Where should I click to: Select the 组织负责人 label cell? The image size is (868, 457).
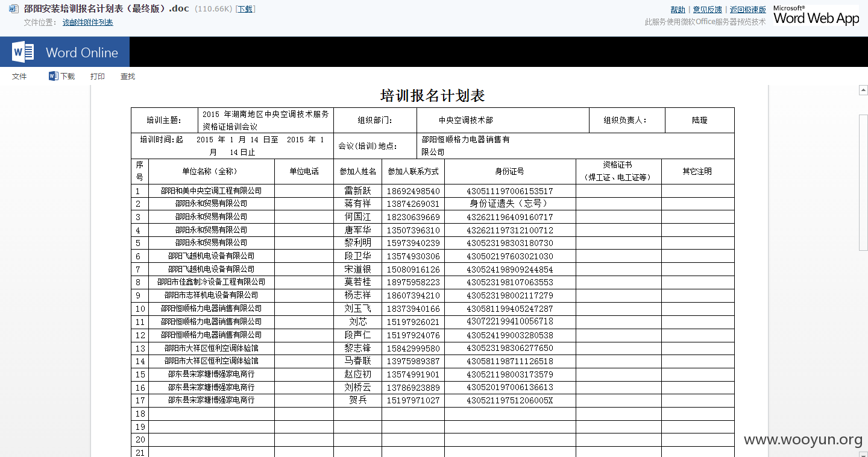(627, 120)
